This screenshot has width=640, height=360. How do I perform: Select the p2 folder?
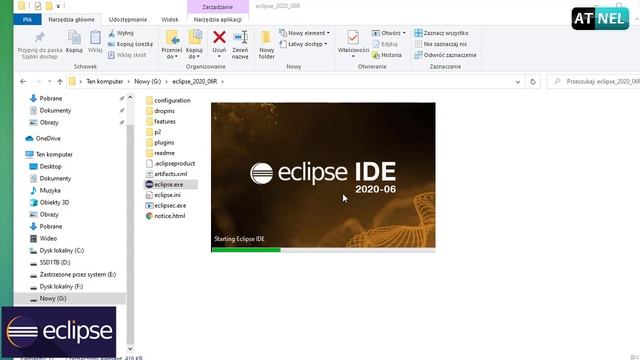[157, 132]
